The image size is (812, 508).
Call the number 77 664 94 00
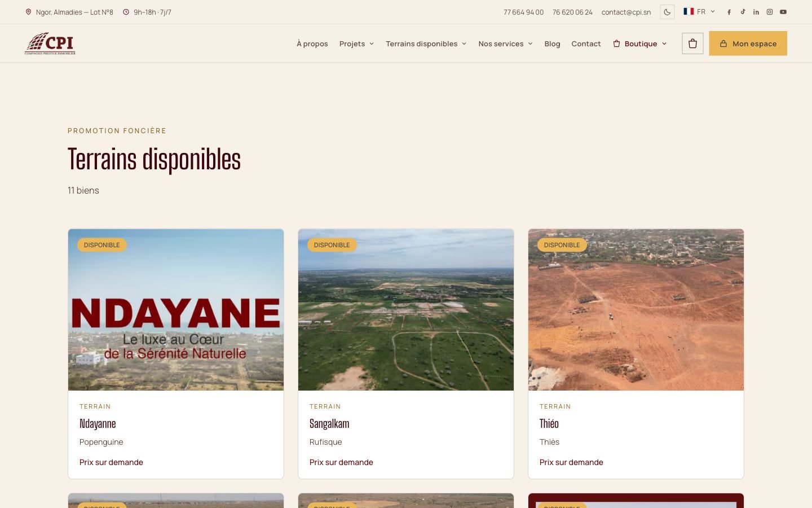523,12
